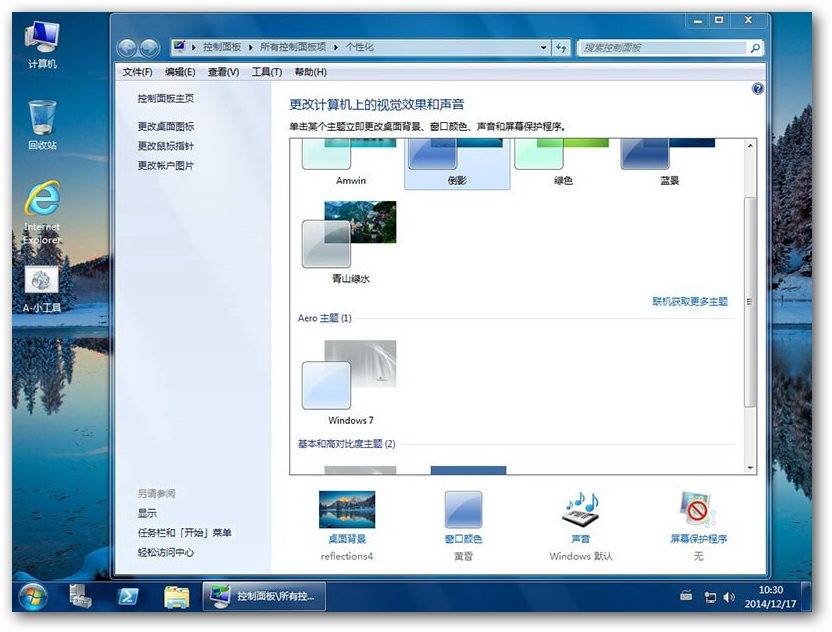This screenshot has height=632, width=832.
Task: Open the file explorer taskbar icon
Action: coord(177,597)
